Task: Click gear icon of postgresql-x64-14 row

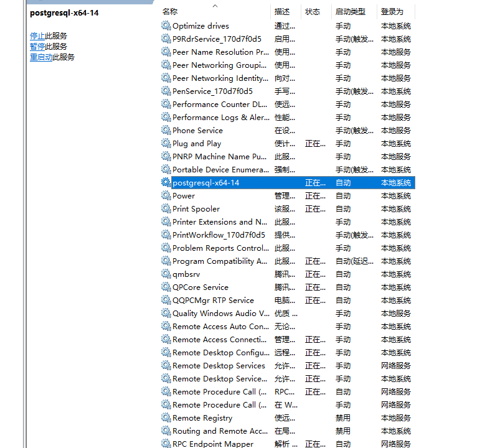Action: point(166,183)
